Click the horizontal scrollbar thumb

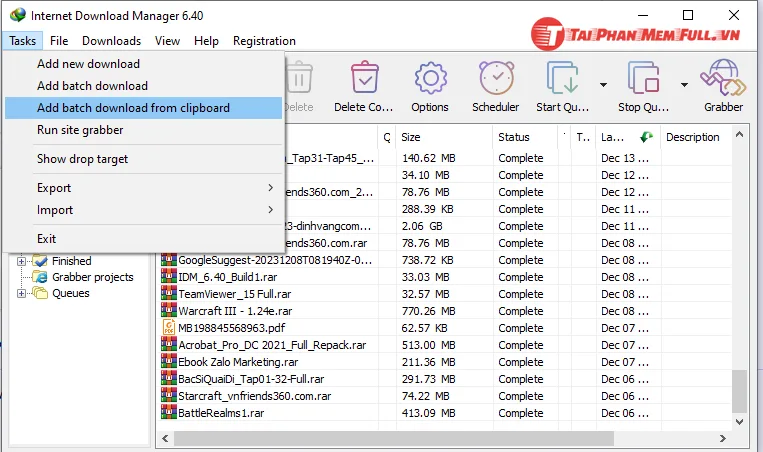point(394,438)
